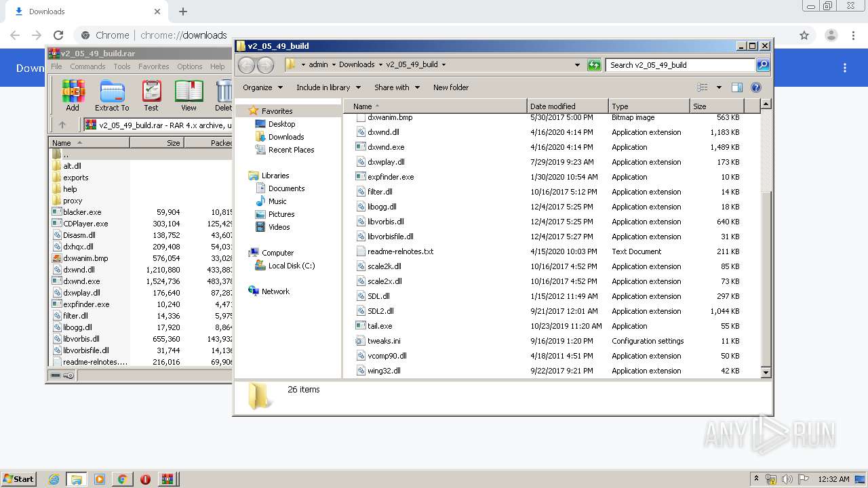868x488 pixels.
Task: Sort by the Date modified column
Action: click(568, 106)
